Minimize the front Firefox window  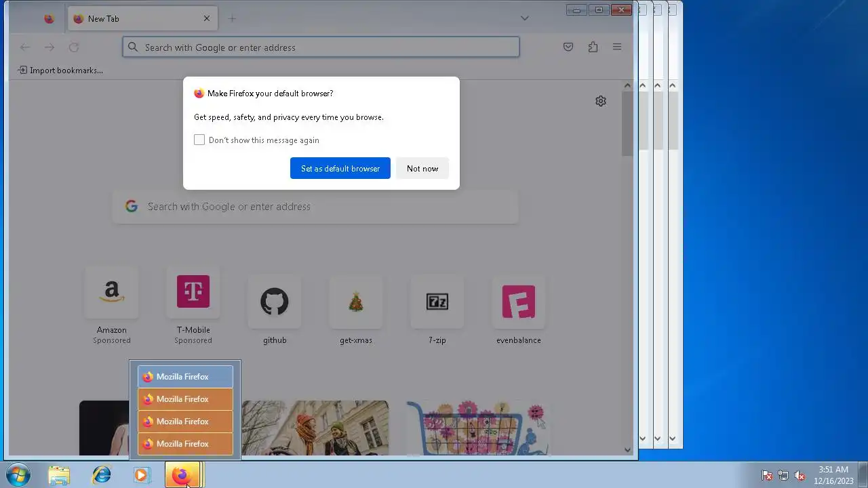point(577,9)
